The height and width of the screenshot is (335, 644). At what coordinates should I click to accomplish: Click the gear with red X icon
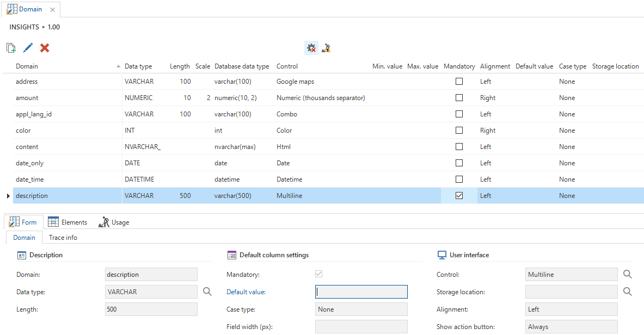point(311,48)
